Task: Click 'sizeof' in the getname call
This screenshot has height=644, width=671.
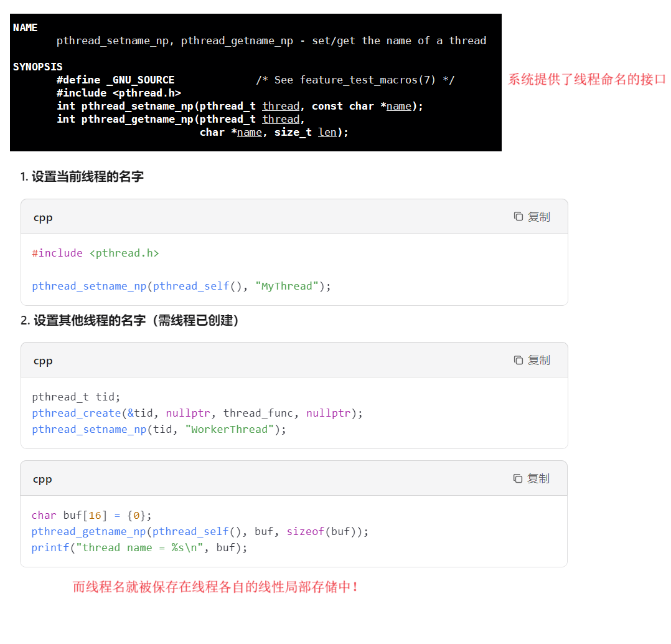Action: pos(306,531)
